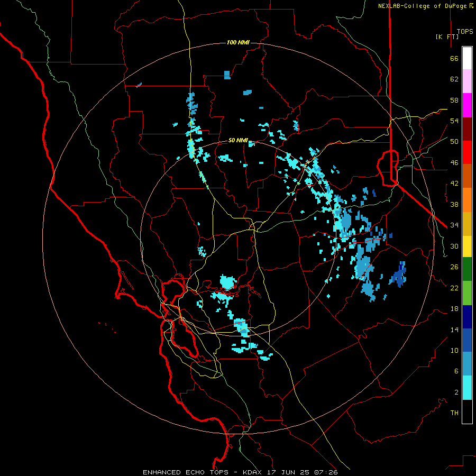Click the black TH legend swatch
The width and height of the screenshot is (476, 476).
point(467,411)
